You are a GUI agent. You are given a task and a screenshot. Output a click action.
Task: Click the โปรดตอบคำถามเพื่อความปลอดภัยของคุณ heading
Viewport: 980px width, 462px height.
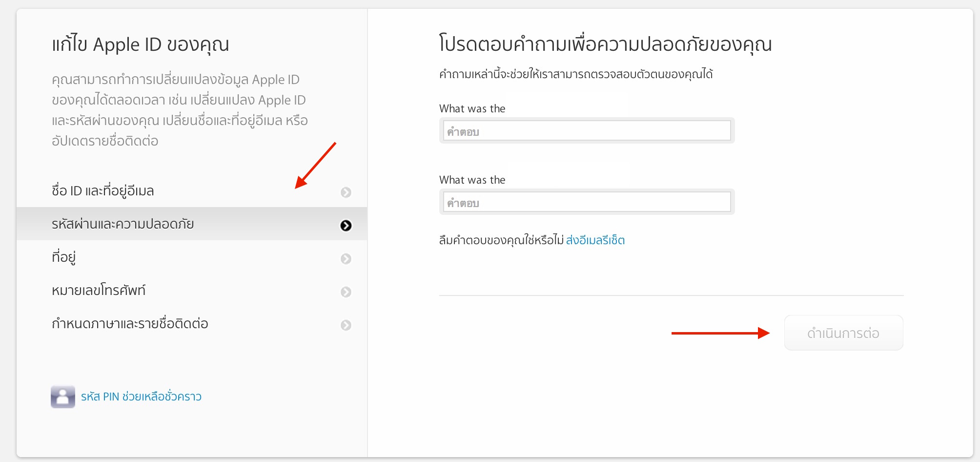click(605, 44)
